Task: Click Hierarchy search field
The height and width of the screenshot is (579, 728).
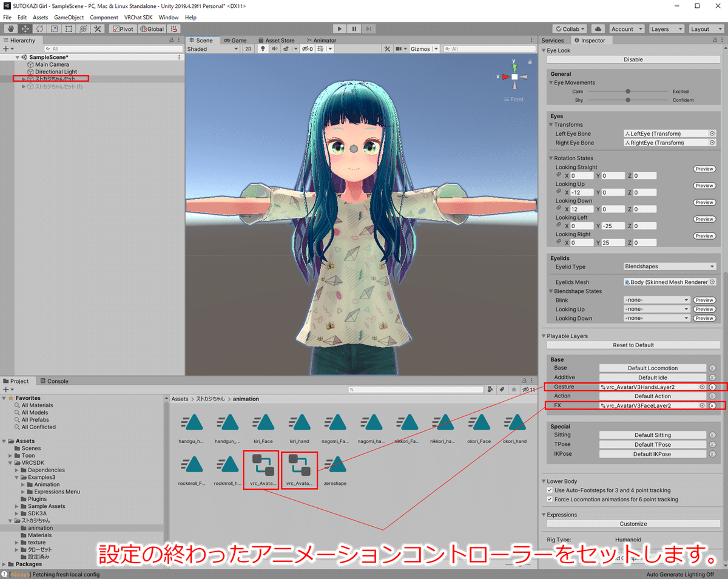Action: tap(113, 49)
